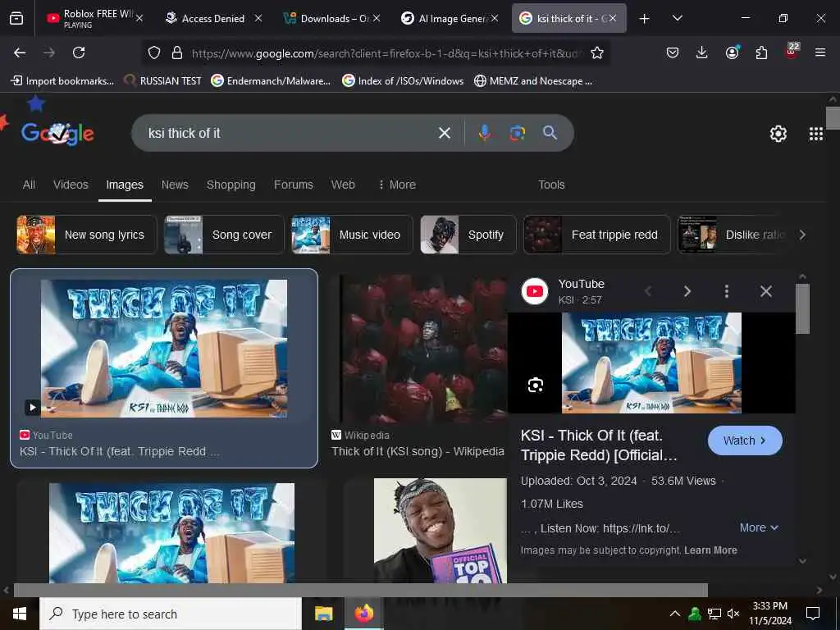
Task: Open the Firefox account icon
Action: (x=732, y=52)
